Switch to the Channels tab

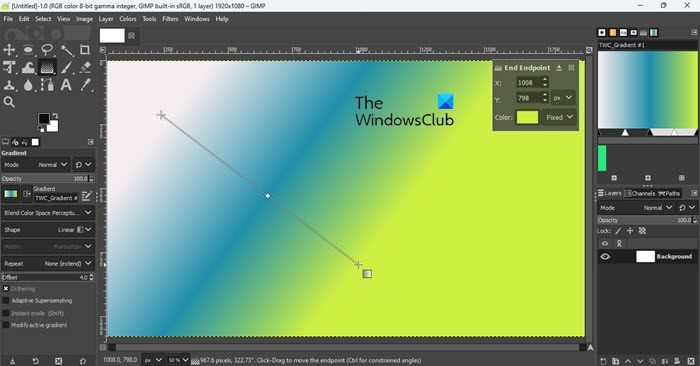pyautogui.click(x=639, y=193)
